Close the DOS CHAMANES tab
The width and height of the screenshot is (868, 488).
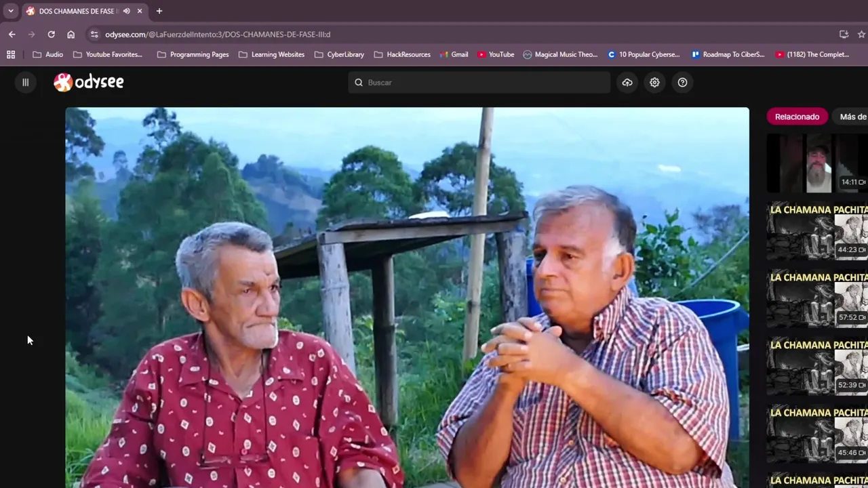click(x=140, y=11)
